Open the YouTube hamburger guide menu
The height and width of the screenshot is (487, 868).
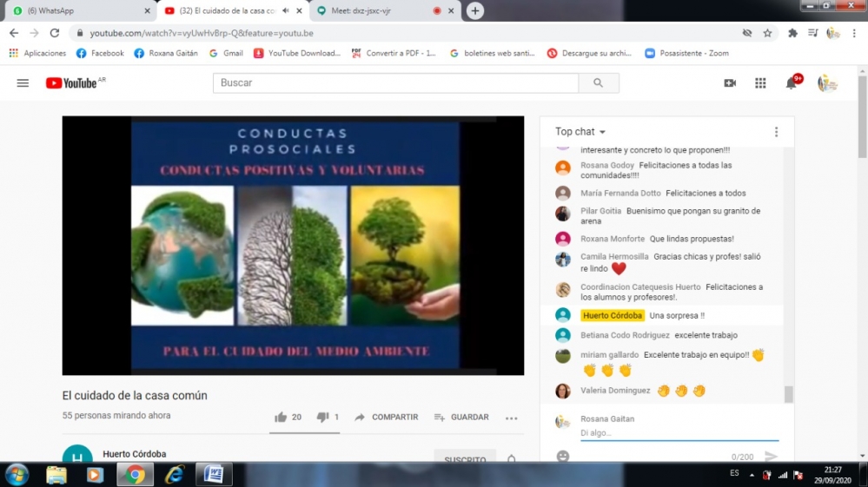coord(23,83)
